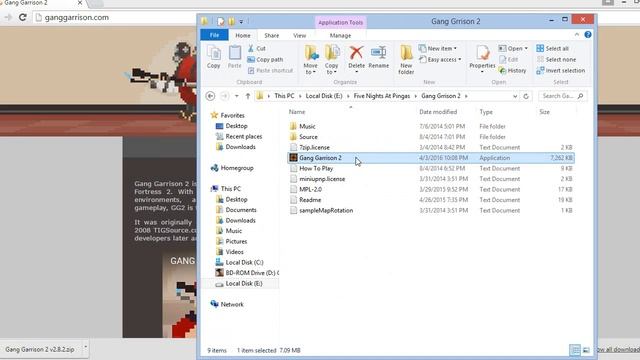Click the Gang Garrison 2 v2.8.2.zip download
640x360 pixels.
(40, 349)
